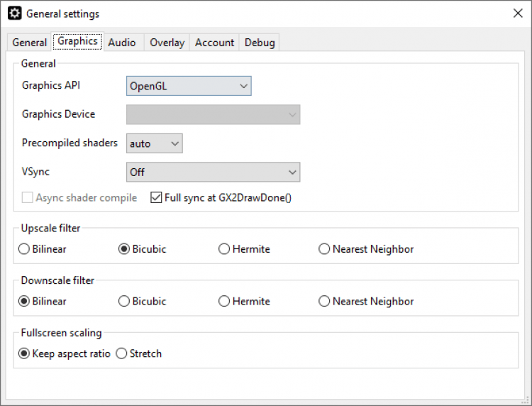This screenshot has height=406, width=532.
Task: Choose Hermite for Upscale filter
Action: 224,249
